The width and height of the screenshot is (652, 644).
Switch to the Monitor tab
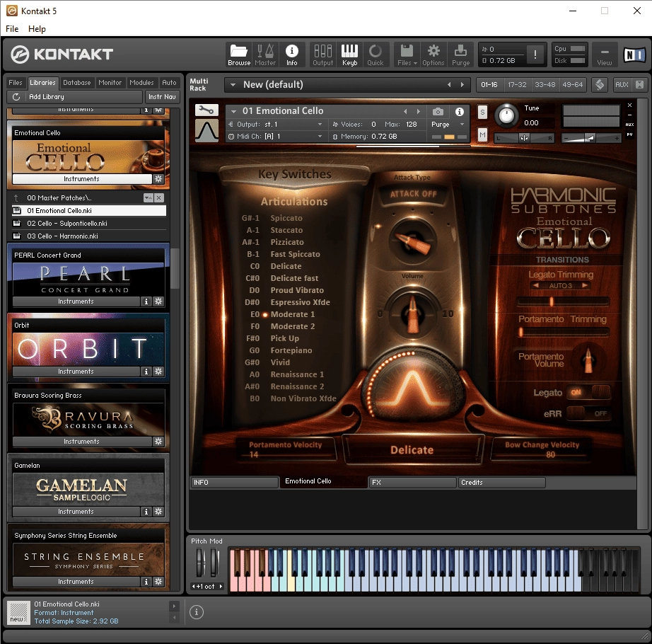[110, 82]
